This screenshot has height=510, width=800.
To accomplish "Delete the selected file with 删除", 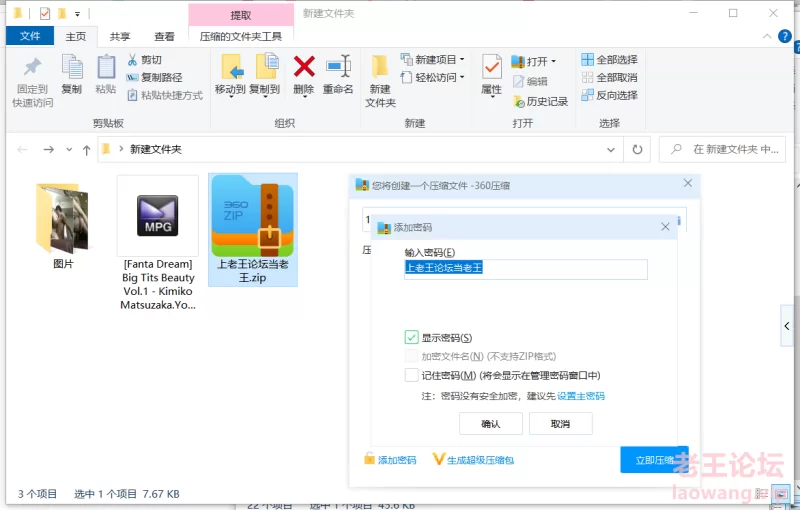I will point(304,75).
